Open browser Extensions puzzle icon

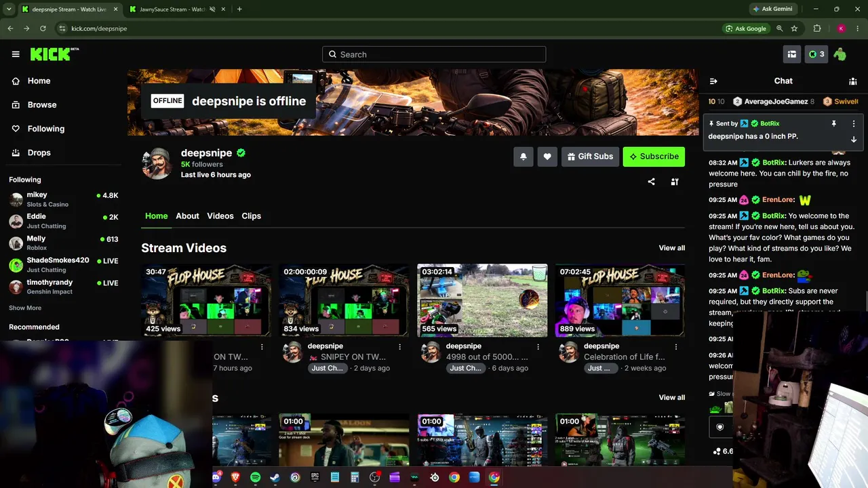[817, 28]
